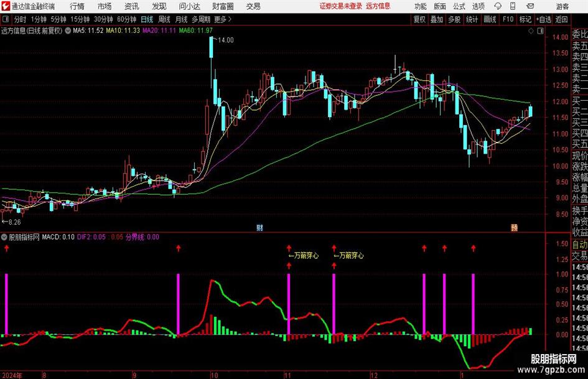This screenshot has height=379, width=588.
Task: Switch to the 1分钟 period tab
Action: click(39, 19)
